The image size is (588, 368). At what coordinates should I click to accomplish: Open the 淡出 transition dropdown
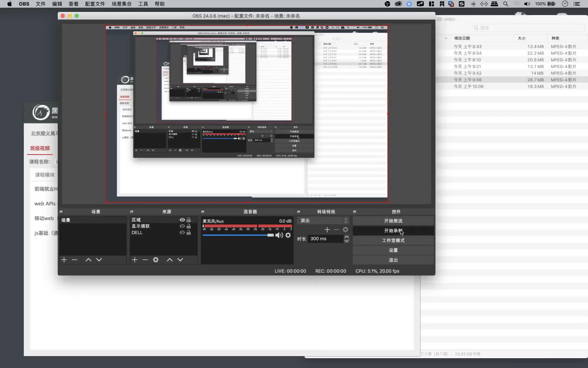[x=323, y=220]
